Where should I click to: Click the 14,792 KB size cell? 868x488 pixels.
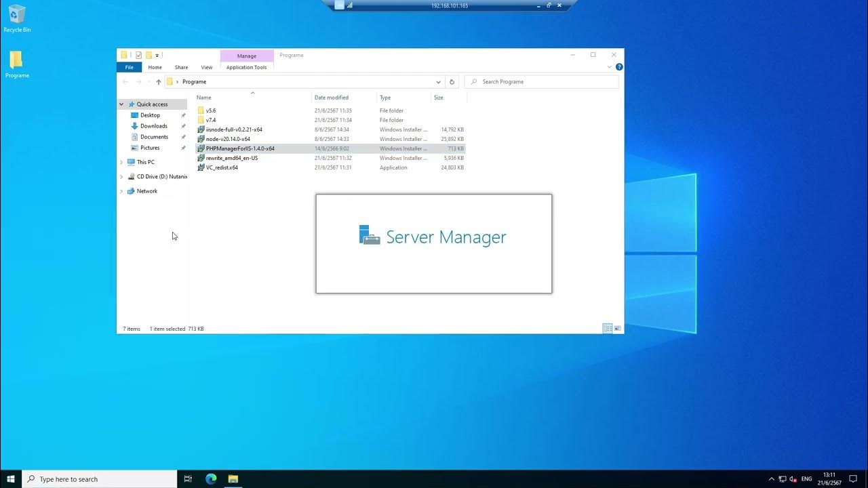pyautogui.click(x=452, y=129)
